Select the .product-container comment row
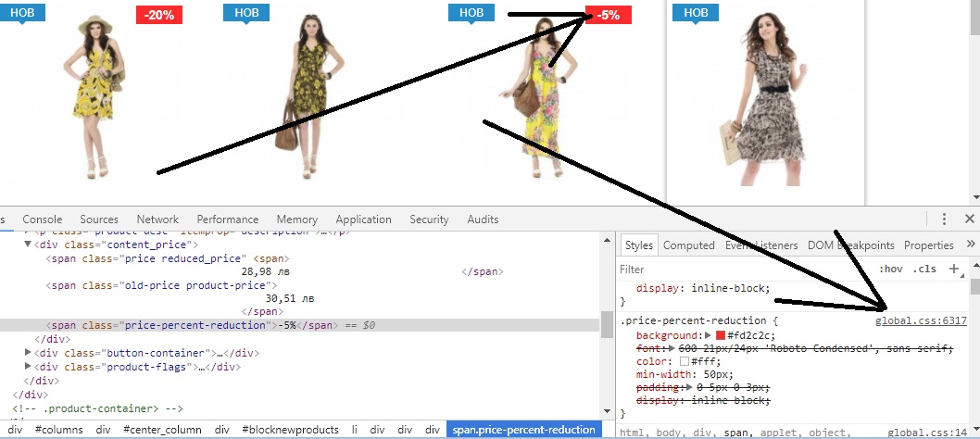 [x=97, y=408]
